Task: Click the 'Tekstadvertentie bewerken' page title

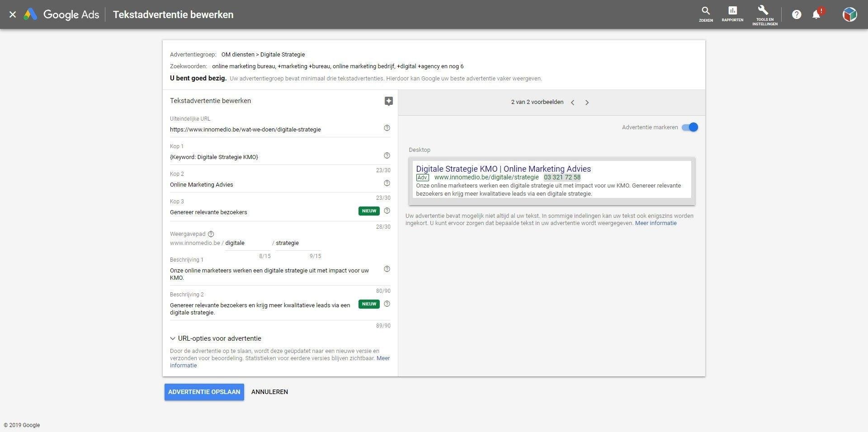Action: coord(173,14)
